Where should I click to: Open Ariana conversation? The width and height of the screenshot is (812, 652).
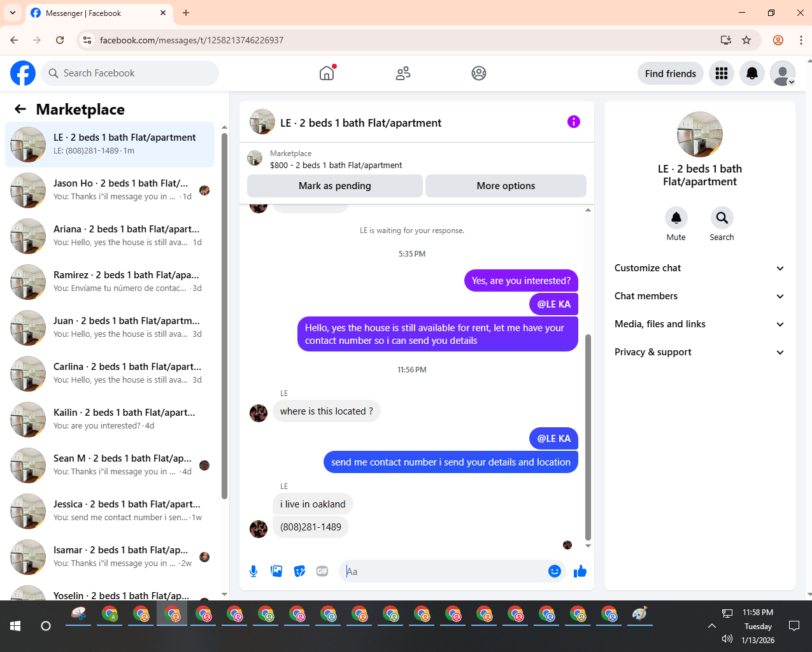coord(110,236)
